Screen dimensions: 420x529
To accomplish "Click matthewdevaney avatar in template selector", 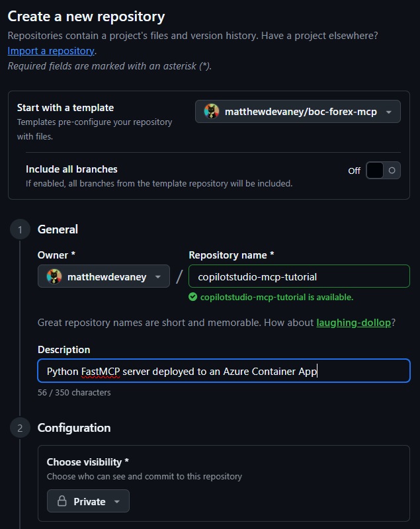I will pos(211,112).
